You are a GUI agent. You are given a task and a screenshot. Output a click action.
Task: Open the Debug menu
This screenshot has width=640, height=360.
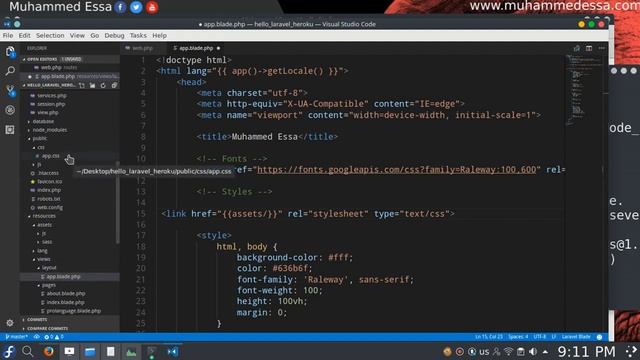[114, 36]
